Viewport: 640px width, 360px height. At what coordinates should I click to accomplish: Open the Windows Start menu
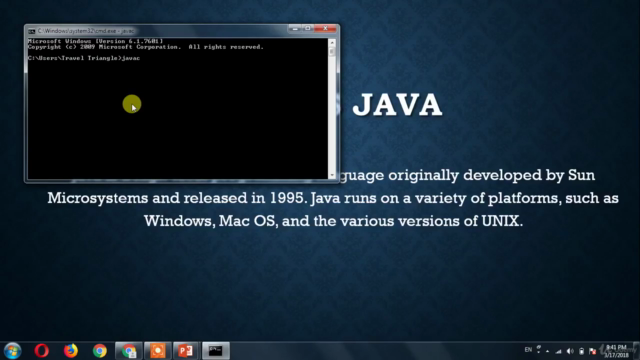tap(13, 351)
